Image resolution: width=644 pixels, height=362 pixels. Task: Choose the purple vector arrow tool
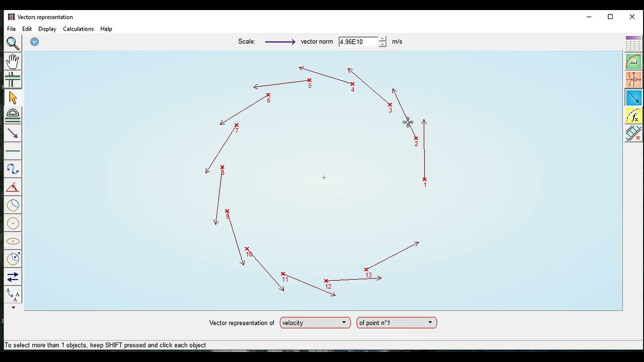[13, 133]
